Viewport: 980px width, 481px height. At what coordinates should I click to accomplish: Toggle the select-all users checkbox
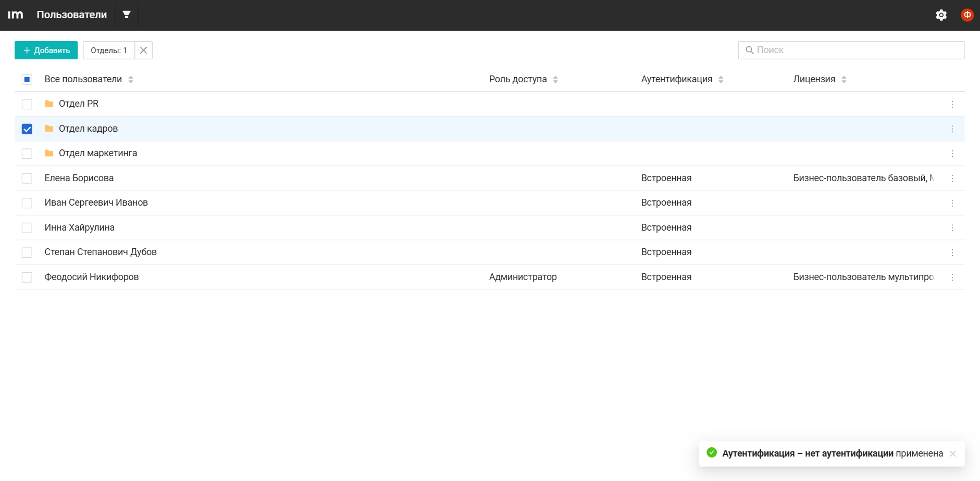click(x=27, y=79)
